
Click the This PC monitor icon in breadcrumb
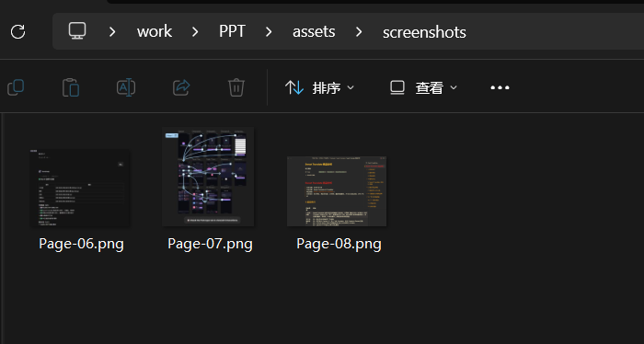point(77,31)
